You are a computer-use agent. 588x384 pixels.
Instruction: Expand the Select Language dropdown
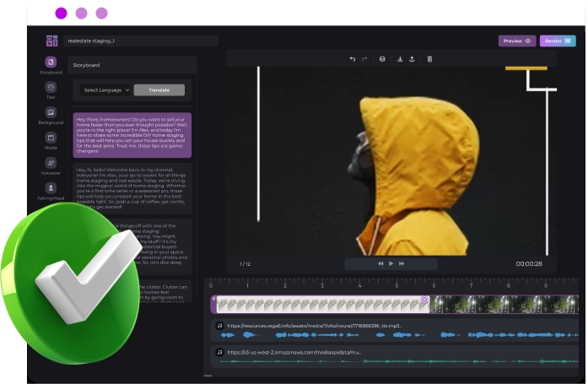tap(105, 89)
